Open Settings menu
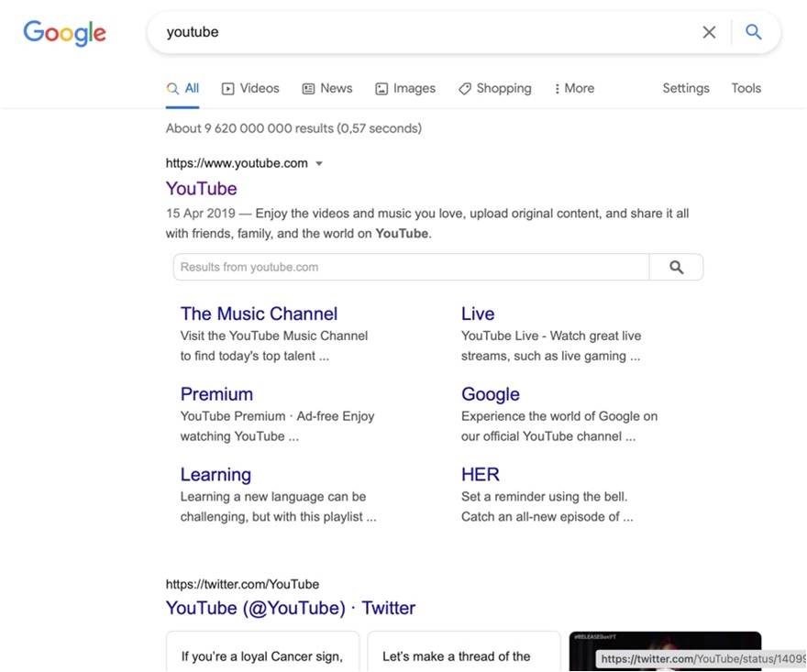The image size is (807, 672). 686,88
